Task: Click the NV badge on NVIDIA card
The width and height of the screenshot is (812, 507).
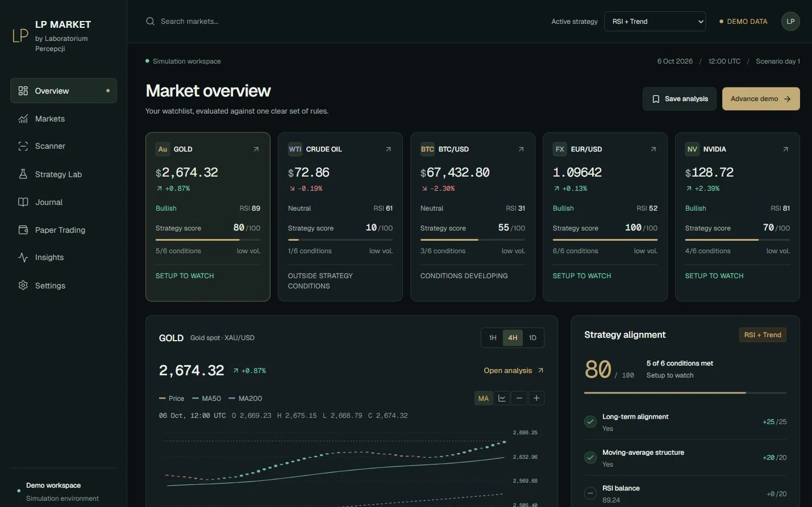Action: 692,149
